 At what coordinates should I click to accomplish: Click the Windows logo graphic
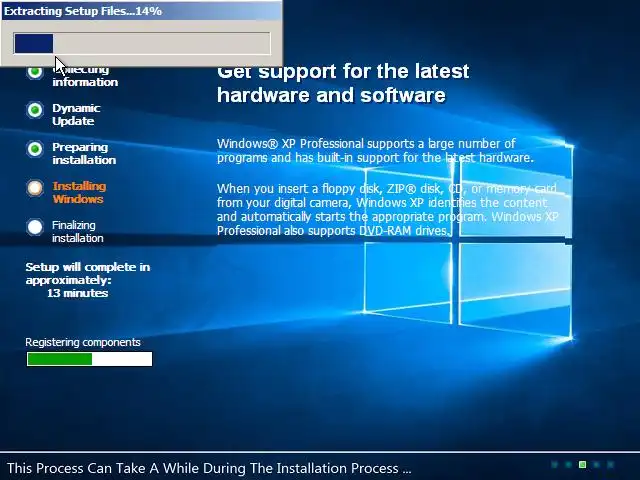point(468,241)
